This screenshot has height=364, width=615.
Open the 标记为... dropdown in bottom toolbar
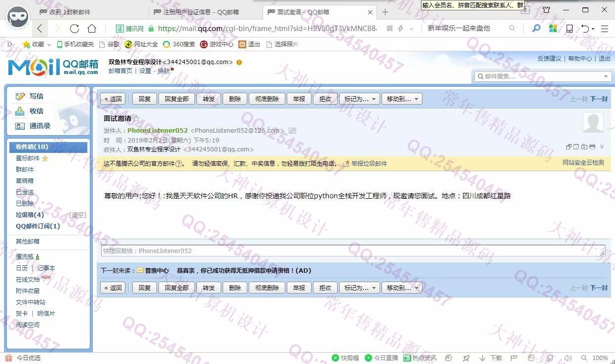click(x=359, y=288)
